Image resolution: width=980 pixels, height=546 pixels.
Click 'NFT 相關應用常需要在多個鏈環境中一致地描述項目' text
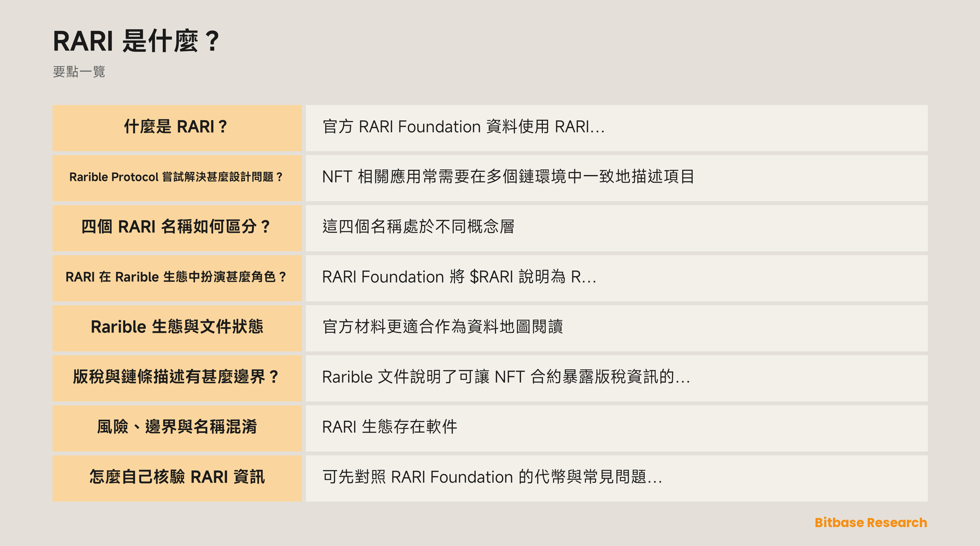[508, 177]
